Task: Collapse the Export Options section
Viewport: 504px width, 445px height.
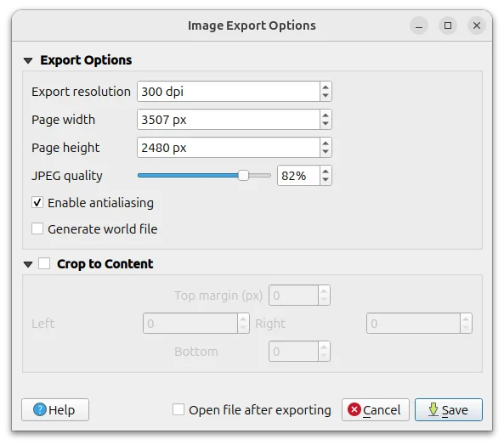Action: [x=28, y=60]
